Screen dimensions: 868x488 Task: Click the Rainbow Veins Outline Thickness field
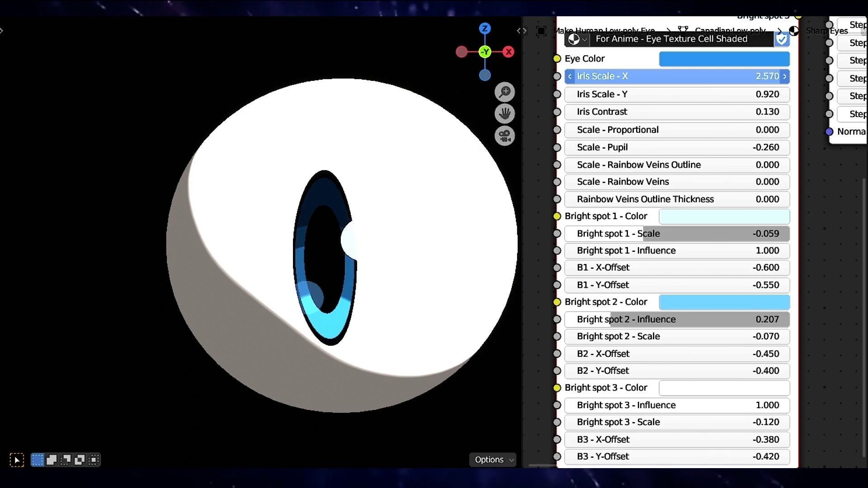677,199
